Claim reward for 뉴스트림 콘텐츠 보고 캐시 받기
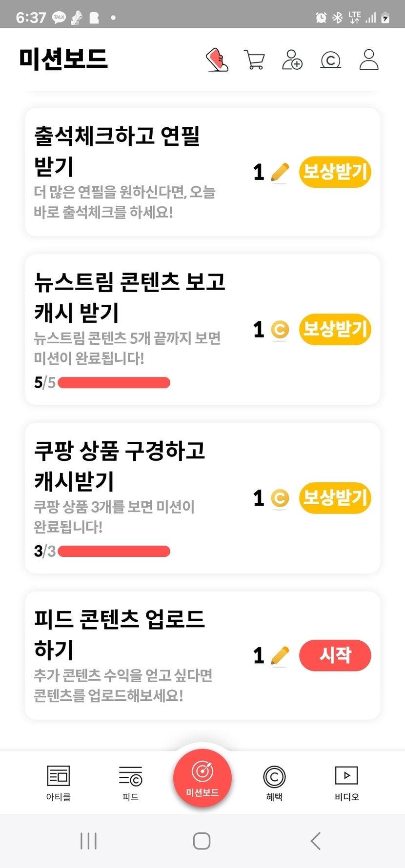The height and width of the screenshot is (868, 405). click(x=335, y=329)
